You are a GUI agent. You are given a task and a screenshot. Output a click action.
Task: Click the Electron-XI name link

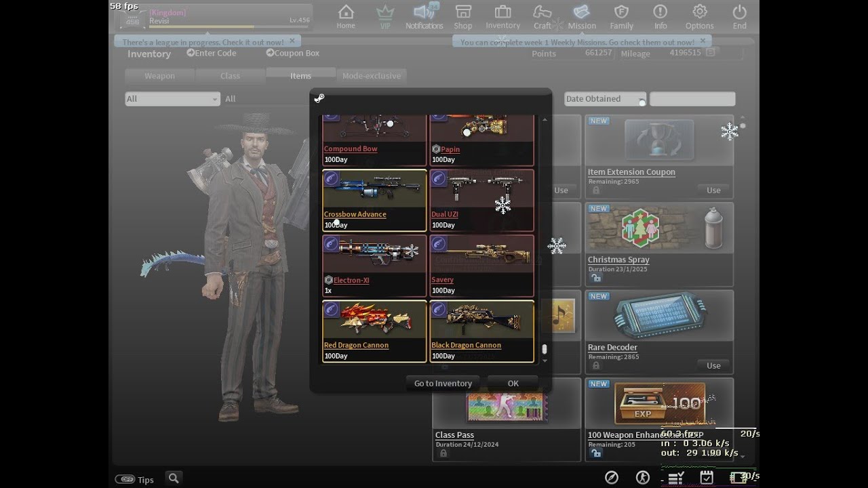351,280
